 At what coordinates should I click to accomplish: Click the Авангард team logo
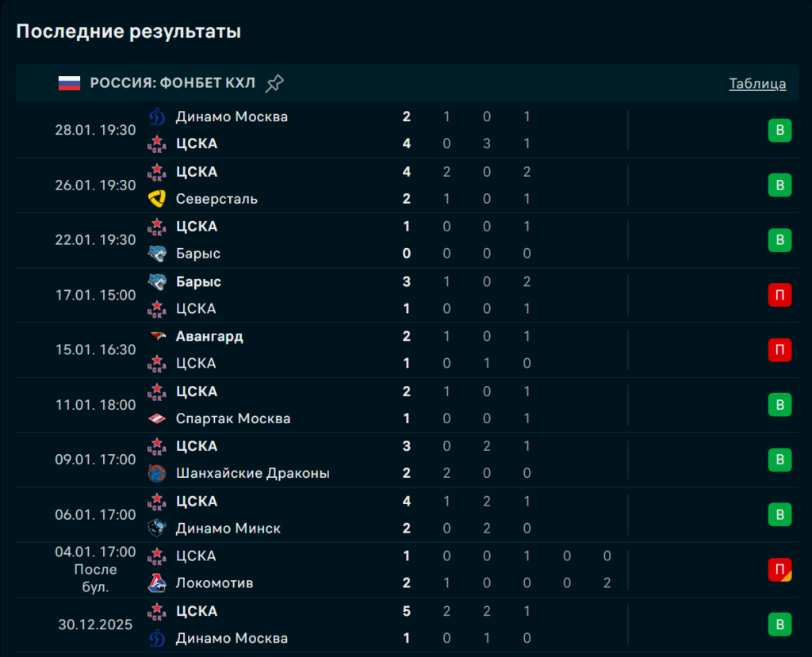(x=157, y=336)
